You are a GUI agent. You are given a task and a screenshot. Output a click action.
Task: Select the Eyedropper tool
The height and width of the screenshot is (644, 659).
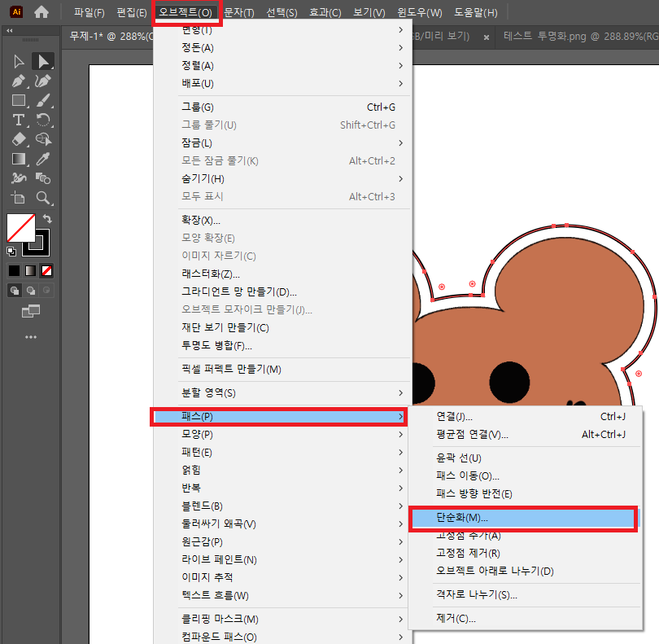pyautogui.click(x=43, y=159)
